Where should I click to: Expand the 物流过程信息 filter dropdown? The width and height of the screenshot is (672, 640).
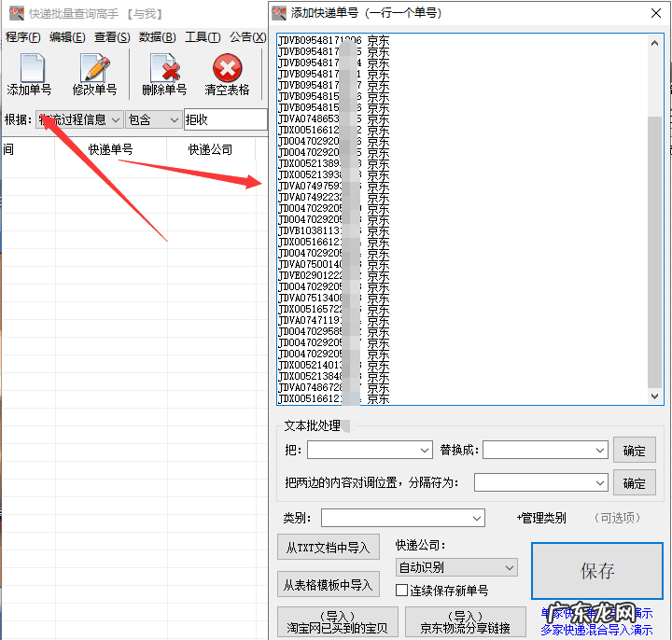point(116,120)
